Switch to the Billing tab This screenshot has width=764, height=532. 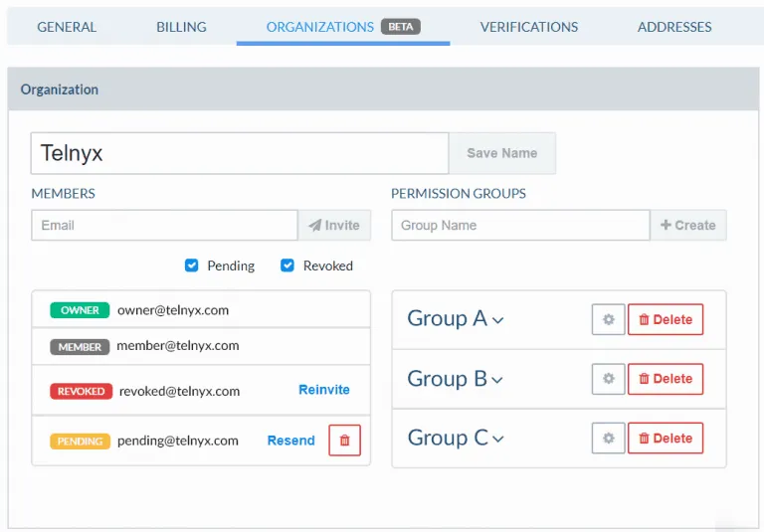(x=181, y=27)
